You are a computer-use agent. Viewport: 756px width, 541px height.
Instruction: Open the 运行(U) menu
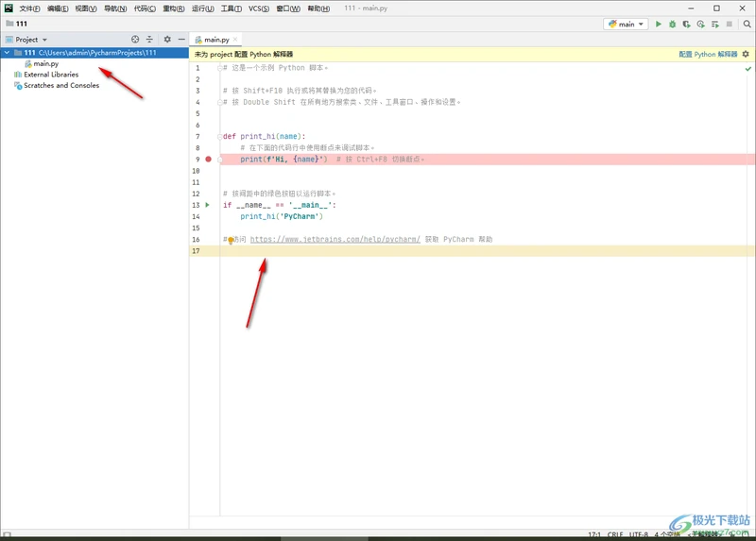click(x=202, y=8)
